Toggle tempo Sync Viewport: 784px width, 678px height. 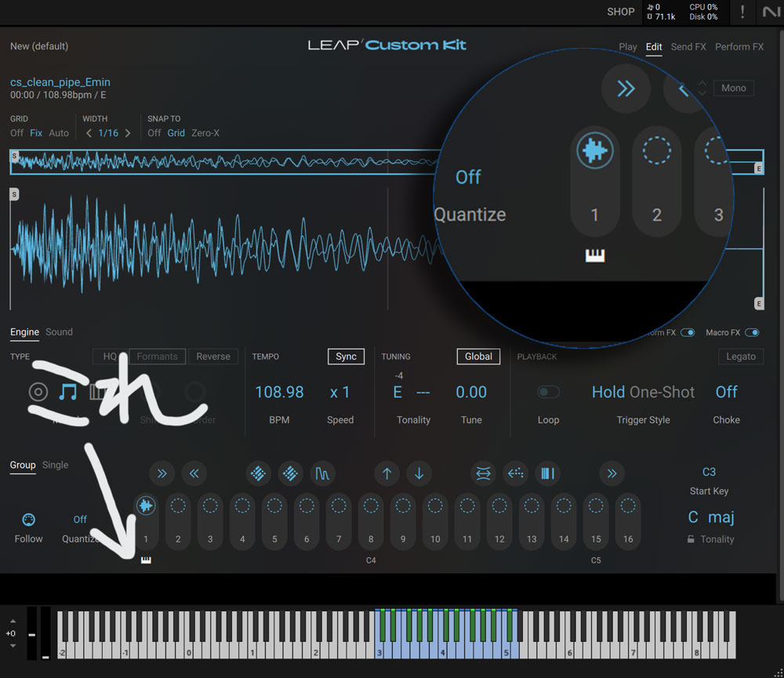[x=346, y=357]
